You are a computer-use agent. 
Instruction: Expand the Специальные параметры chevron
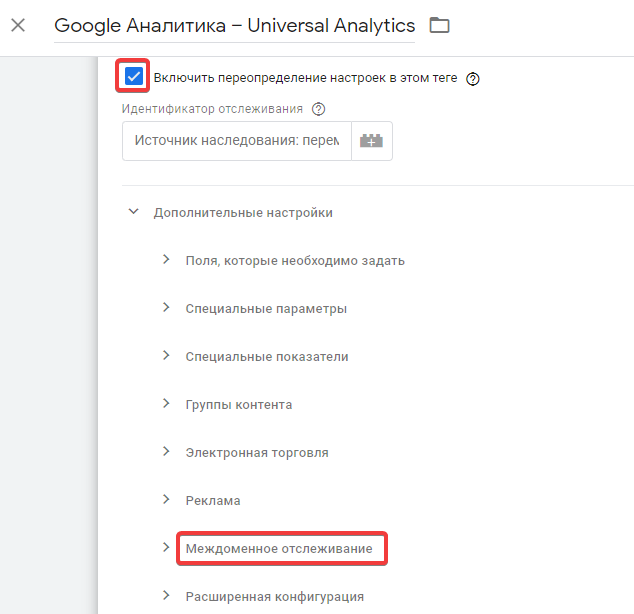coord(166,308)
